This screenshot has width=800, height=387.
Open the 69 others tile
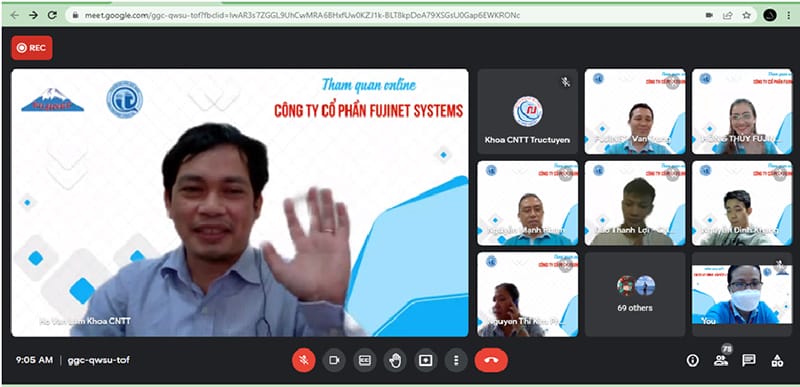[x=635, y=294]
